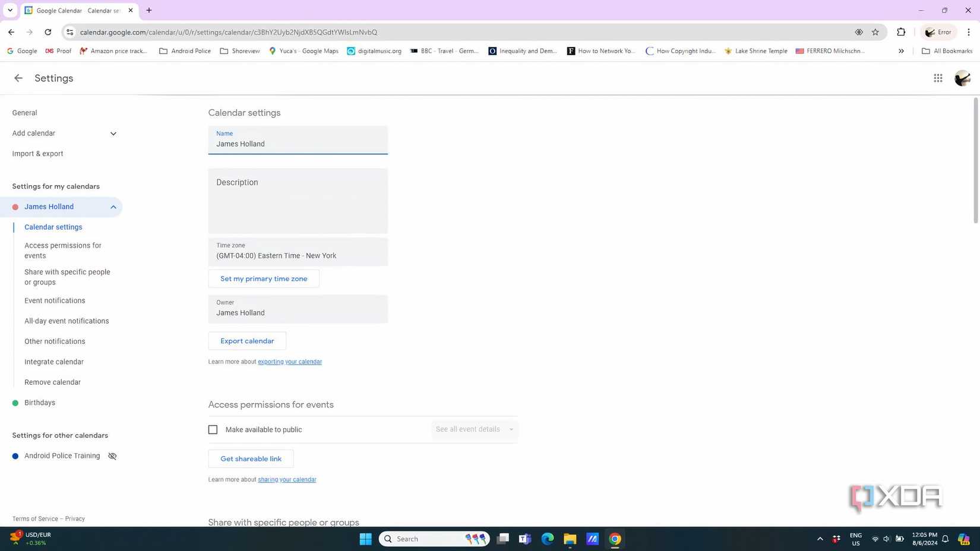This screenshot has width=980, height=551.
Task: Open Android Police Training calendar settings
Action: 62,456
